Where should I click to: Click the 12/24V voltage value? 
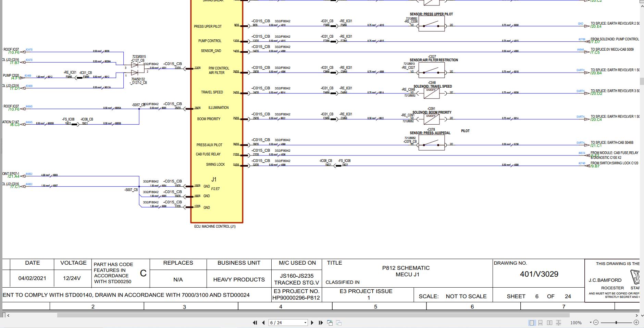[x=72, y=278]
